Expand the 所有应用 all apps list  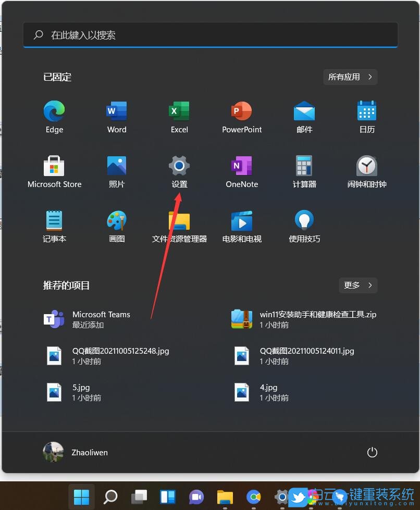350,77
